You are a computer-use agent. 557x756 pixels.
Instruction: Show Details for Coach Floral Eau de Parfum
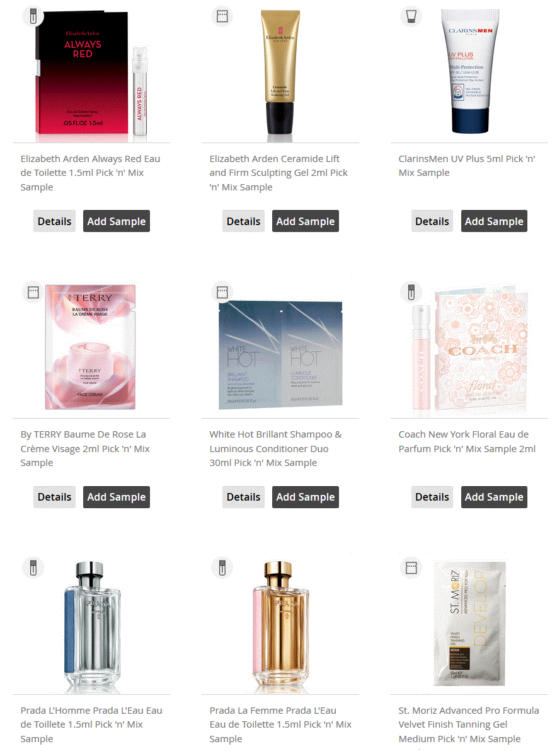432,497
